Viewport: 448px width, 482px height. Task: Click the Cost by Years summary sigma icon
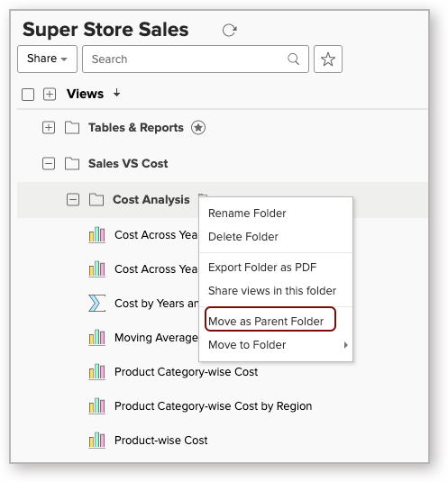[96, 303]
